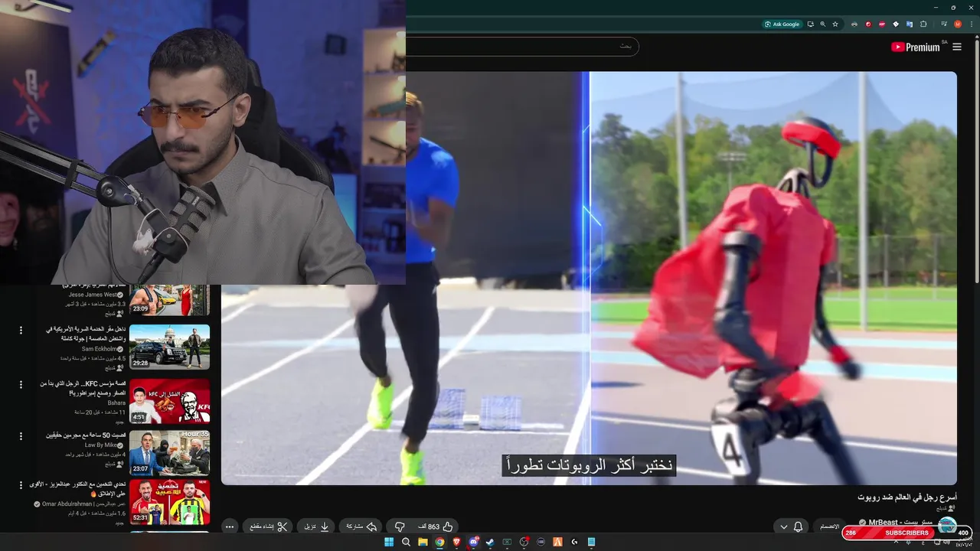The width and height of the screenshot is (980, 551).
Task: Open options menu for Law By Mike video
Action: [21, 436]
